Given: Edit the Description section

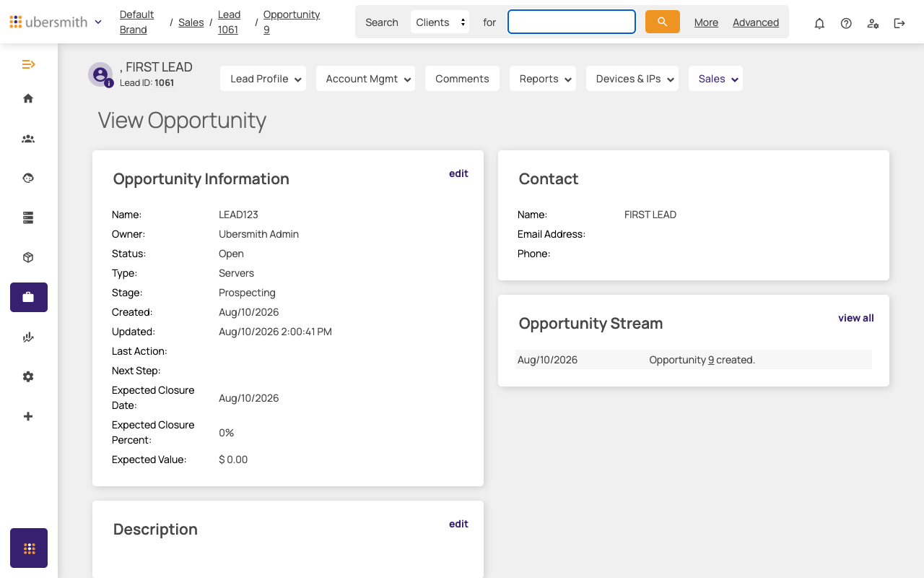Looking at the screenshot, I should click(458, 524).
